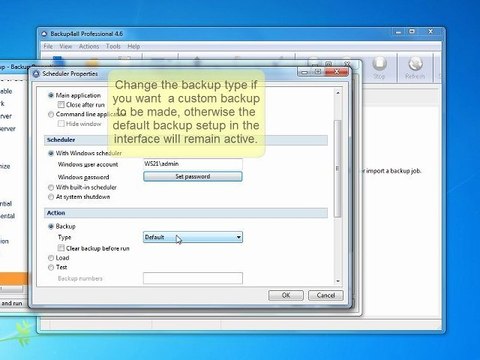Choose At system shutdown option
This screenshot has width=480, height=360.
click(x=51, y=197)
